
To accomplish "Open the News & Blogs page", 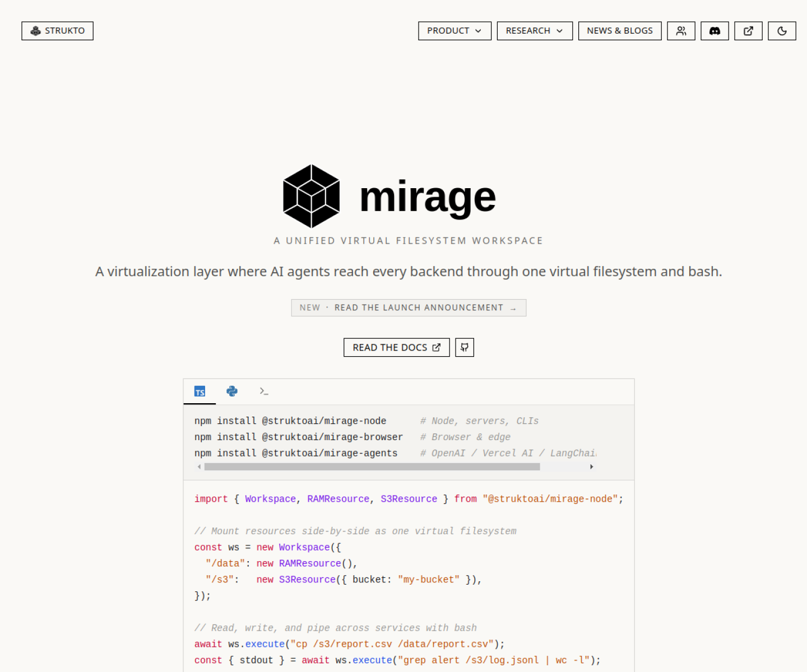I will [620, 31].
